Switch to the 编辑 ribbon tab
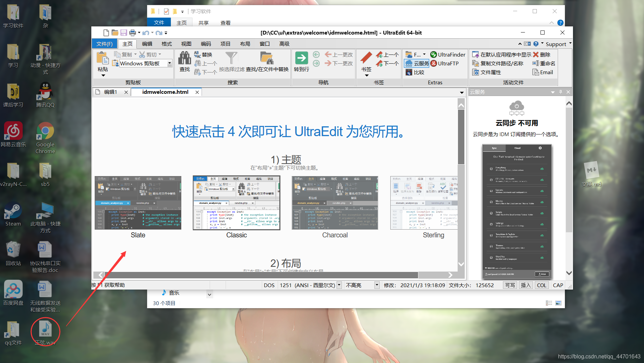644x363 pixels. coord(147,44)
